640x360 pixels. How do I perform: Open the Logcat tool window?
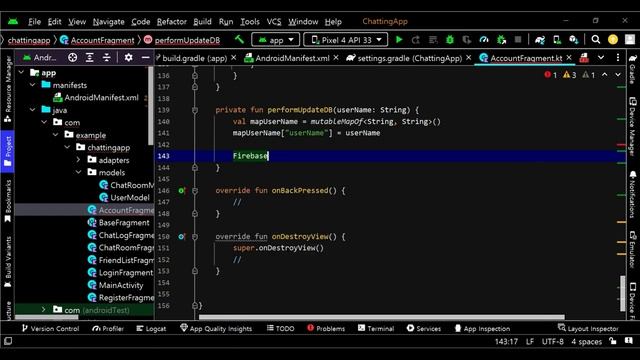[x=151, y=329]
